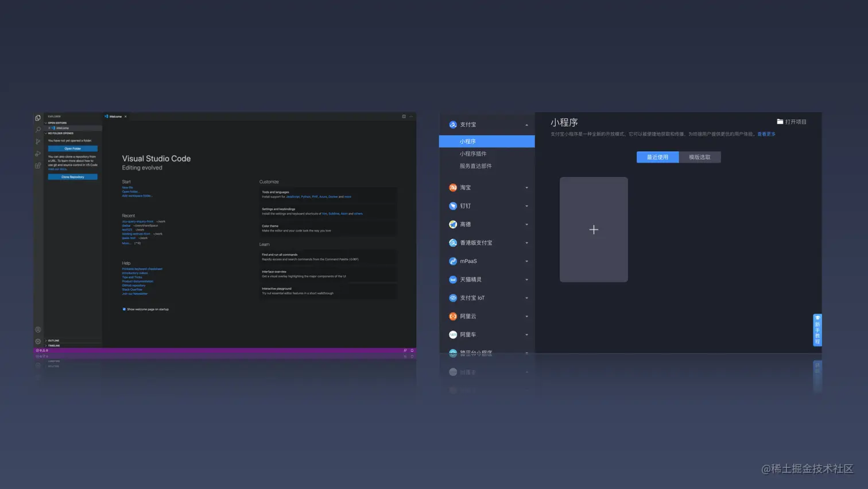Viewport: 868px width, 489px height.
Task: Switch to the 最近使用 tab
Action: click(657, 157)
